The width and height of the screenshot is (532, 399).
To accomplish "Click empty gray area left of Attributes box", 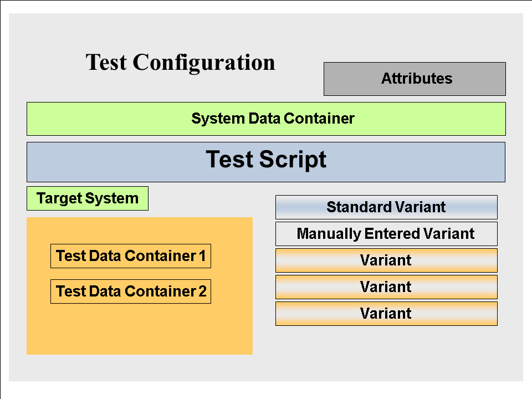I will tap(299, 79).
